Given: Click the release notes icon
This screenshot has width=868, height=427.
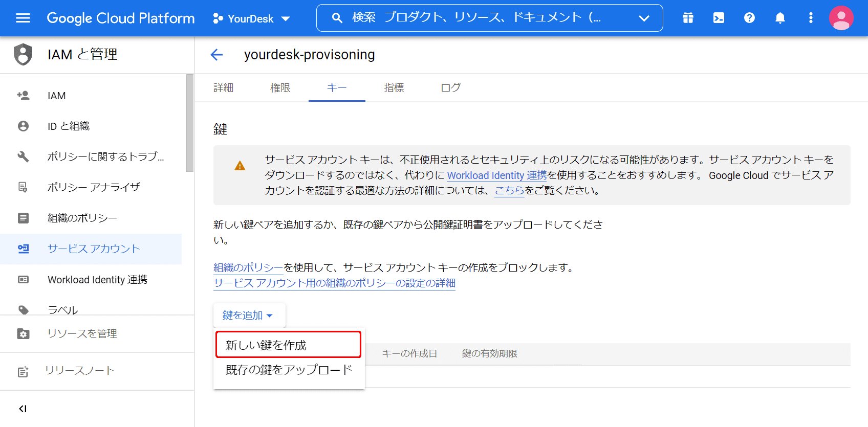Looking at the screenshot, I should [23, 372].
